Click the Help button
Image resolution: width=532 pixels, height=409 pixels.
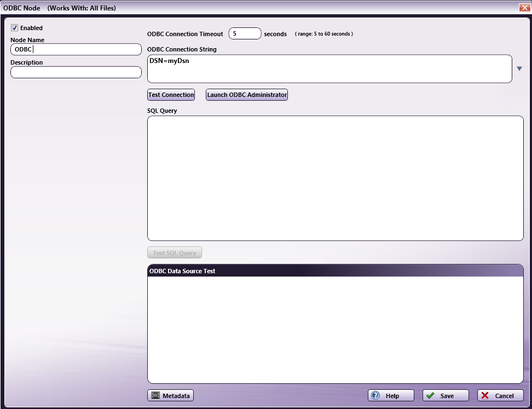click(x=391, y=395)
